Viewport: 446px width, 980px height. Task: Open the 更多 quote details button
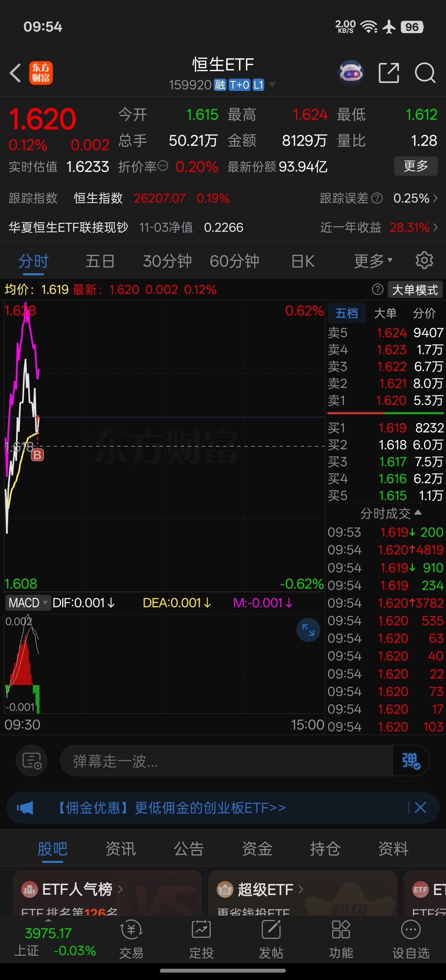pyautogui.click(x=416, y=166)
